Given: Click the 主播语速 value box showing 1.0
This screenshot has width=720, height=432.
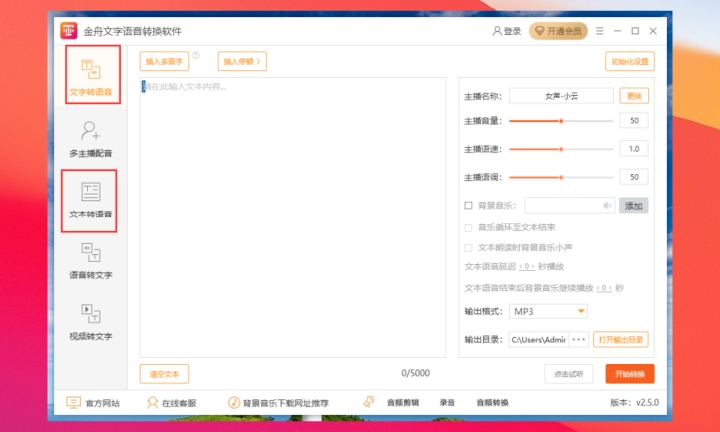Looking at the screenshot, I should point(634,149).
